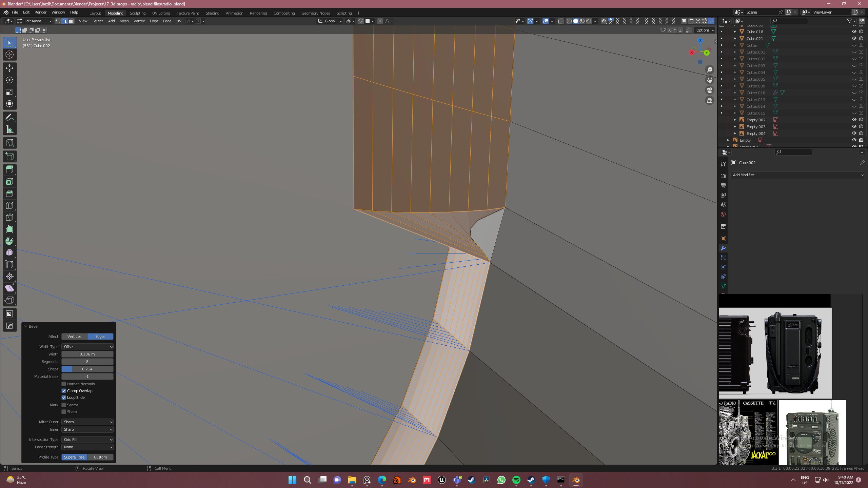The image size is (868, 488).
Task: Hide Cube.018 with its eye icon
Action: click(x=854, y=32)
